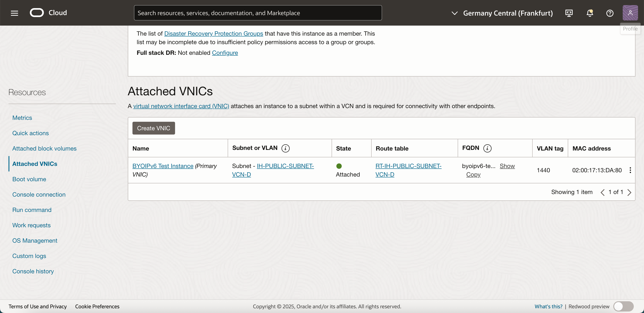The width and height of the screenshot is (644, 313).
Task: Click the FQDN info icon
Action: (487, 148)
